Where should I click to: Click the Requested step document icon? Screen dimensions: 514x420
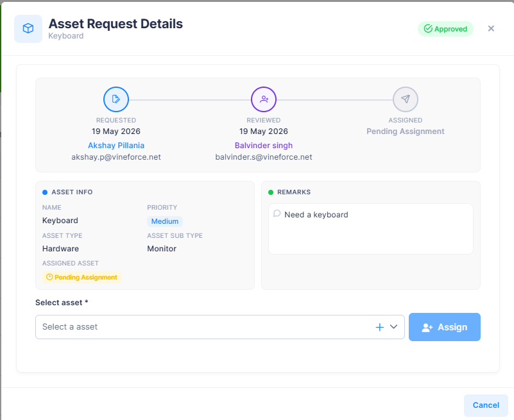point(116,99)
